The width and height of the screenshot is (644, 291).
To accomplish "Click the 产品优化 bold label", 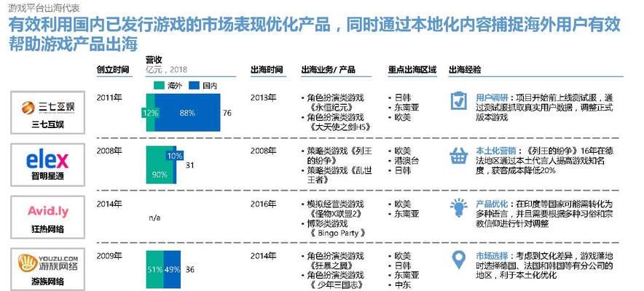I will (x=492, y=204).
